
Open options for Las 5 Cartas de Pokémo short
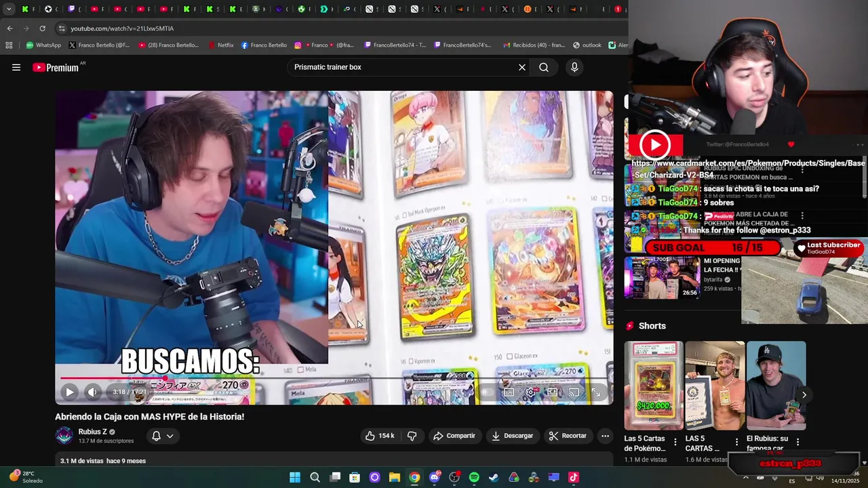[x=675, y=442]
